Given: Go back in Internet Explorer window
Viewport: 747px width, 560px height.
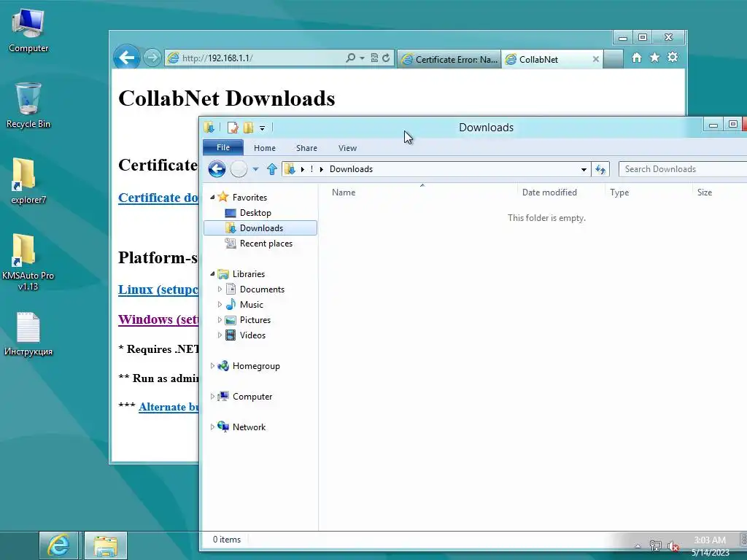Looking at the screenshot, I should coord(126,58).
